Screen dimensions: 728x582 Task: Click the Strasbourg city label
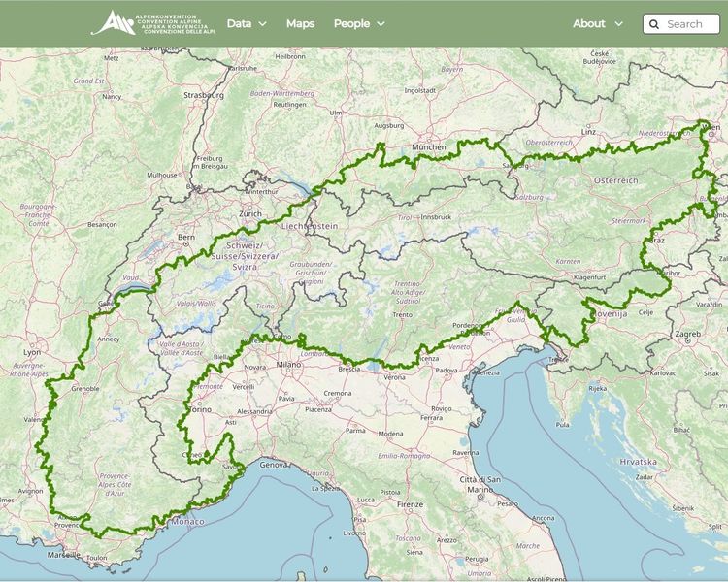[x=204, y=96]
